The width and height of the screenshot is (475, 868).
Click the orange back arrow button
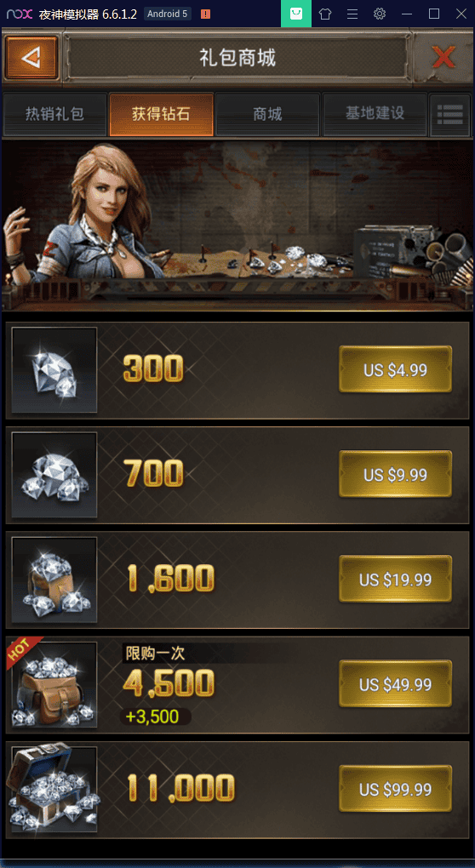32,58
